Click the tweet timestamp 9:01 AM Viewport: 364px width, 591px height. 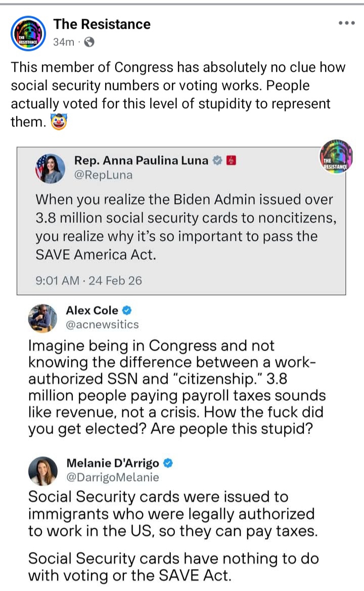pos(57,280)
